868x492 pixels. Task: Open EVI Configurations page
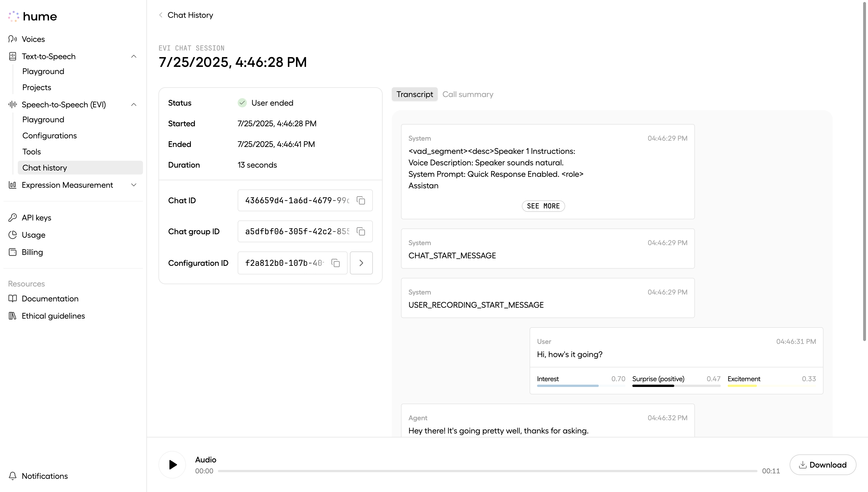(x=49, y=135)
